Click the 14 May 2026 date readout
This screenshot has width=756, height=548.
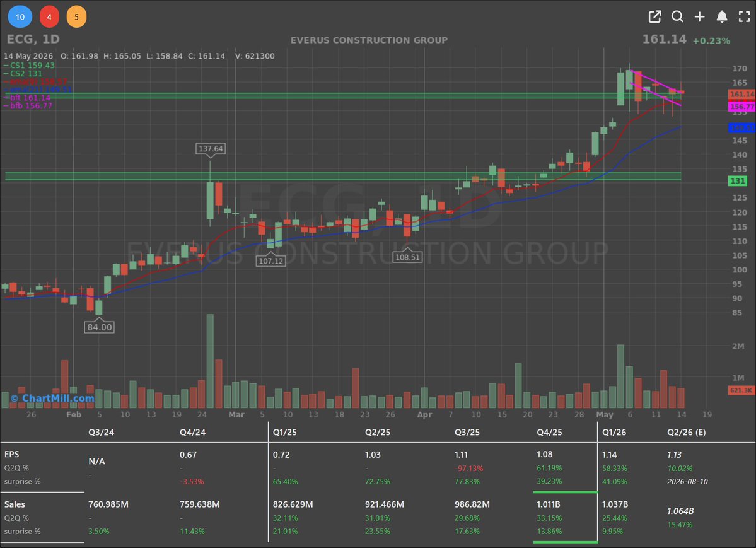coord(28,56)
